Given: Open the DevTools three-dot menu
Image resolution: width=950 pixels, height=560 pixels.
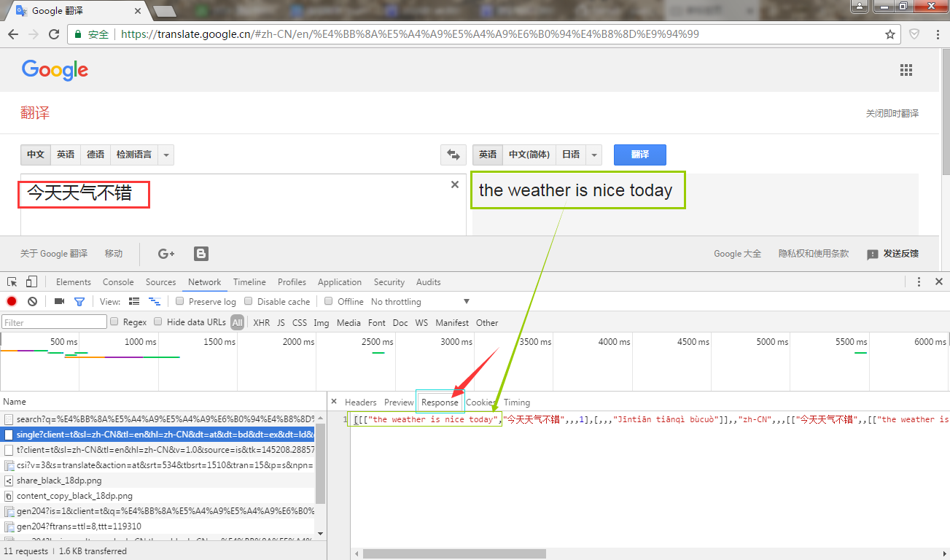Looking at the screenshot, I should (919, 281).
